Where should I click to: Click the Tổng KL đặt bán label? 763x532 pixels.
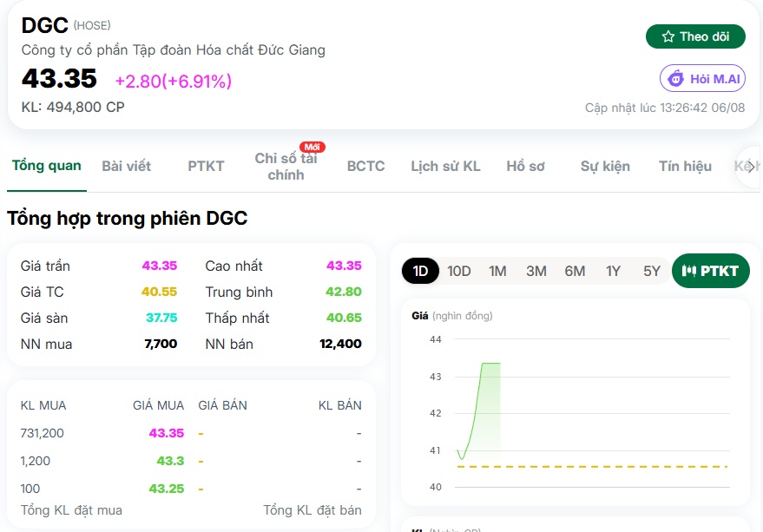pyautogui.click(x=312, y=510)
